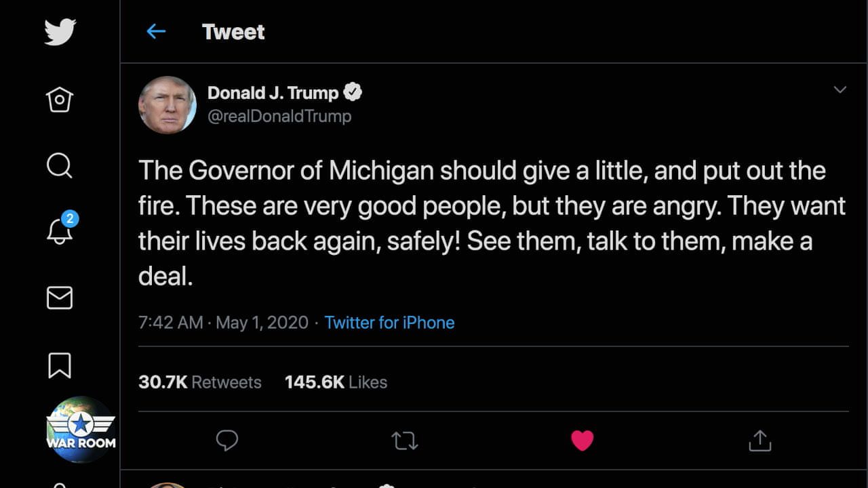Open the tweet author's profile picture
Screen dimensions: 868x488
tap(167, 104)
